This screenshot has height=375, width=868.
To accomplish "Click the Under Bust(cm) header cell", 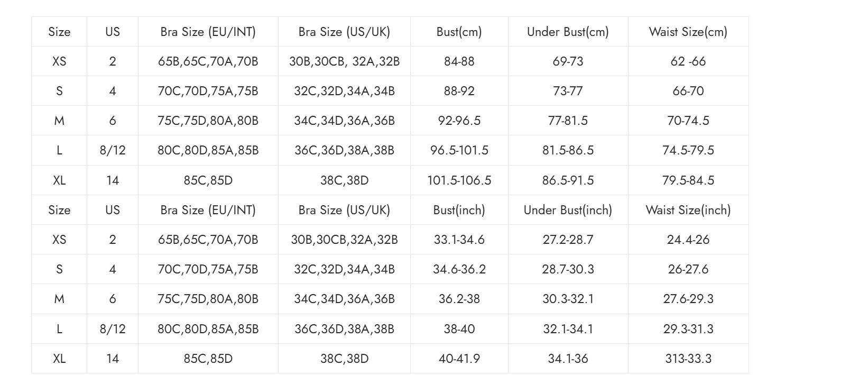I will (x=568, y=32).
